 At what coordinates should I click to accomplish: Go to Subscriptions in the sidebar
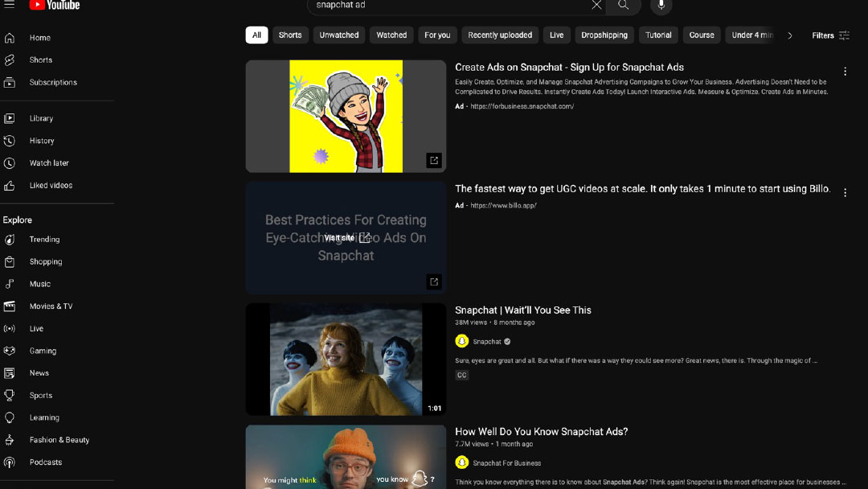(x=53, y=83)
